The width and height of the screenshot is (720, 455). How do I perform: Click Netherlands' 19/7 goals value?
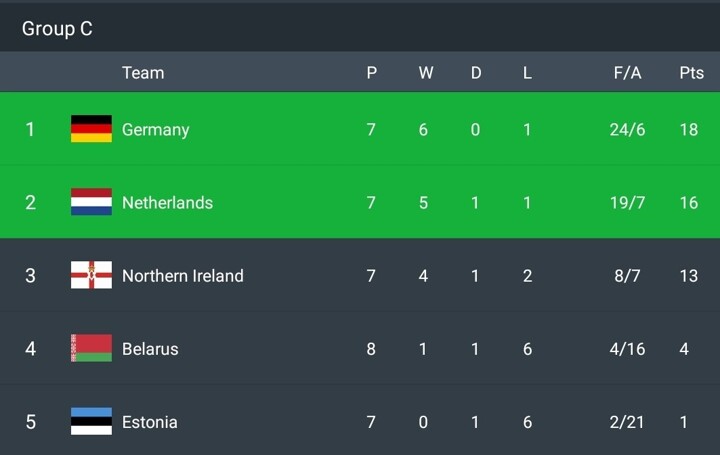tap(627, 202)
